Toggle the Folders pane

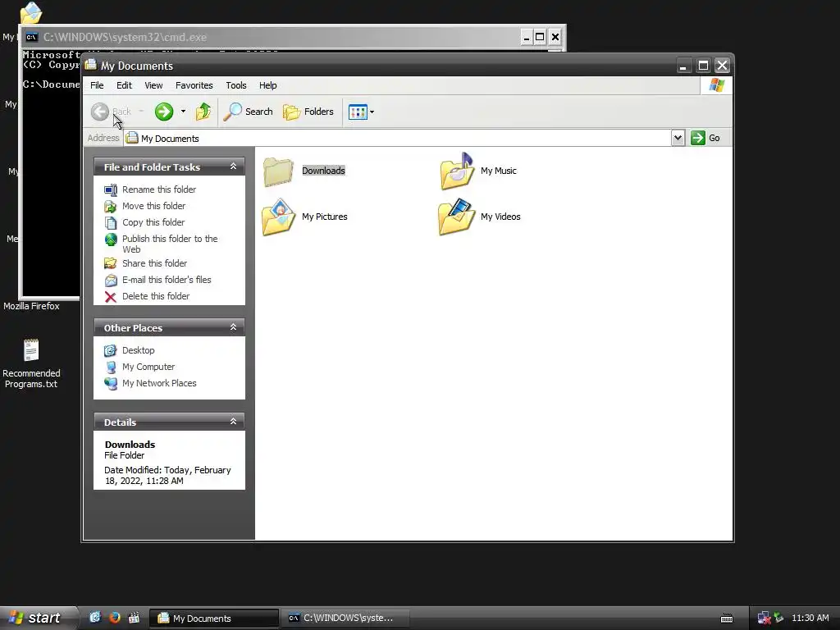[x=308, y=112]
